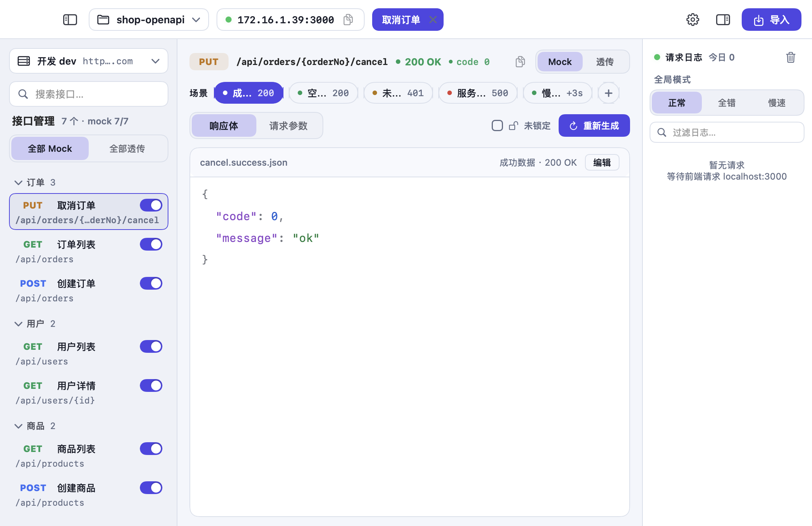Open the GET 用户详情 endpoint
This screenshot has height=526, width=812.
[89, 393]
